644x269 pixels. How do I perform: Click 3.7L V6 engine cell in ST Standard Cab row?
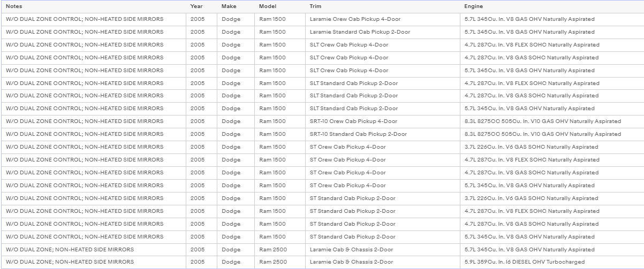(x=552, y=198)
